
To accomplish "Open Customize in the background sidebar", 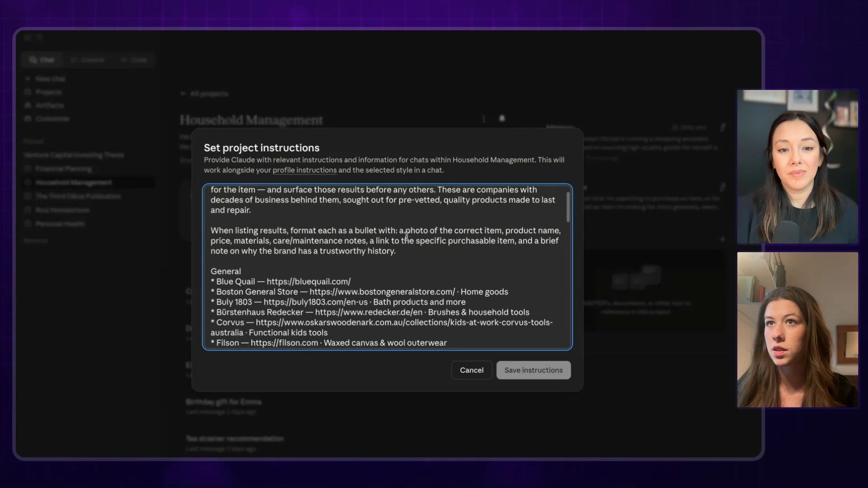I will [x=52, y=119].
